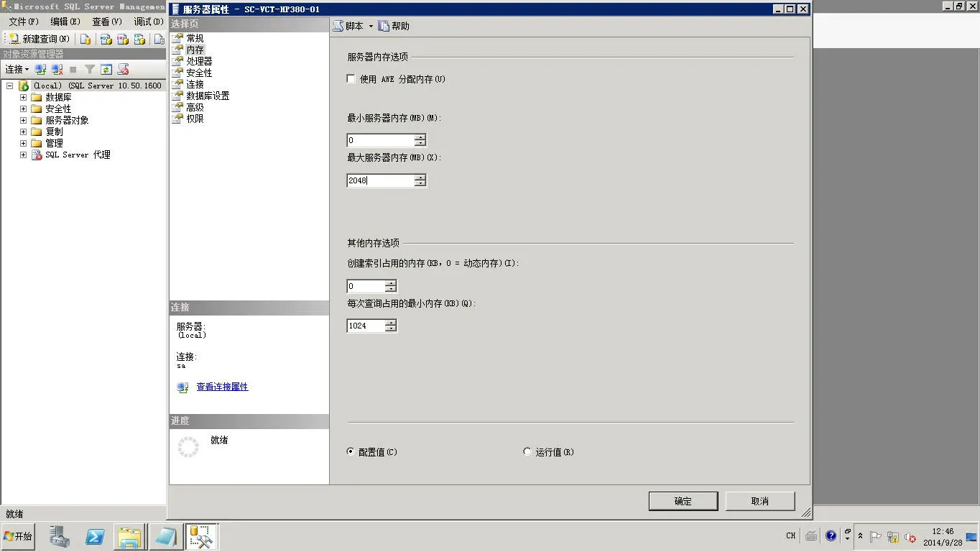
Task: Select the 数据库设置 page
Action: click(208, 96)
